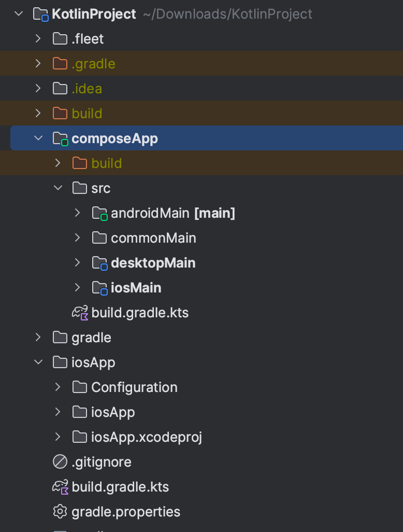
Task: Collapse the KotlinProject root node
Action: click(19, 14)
